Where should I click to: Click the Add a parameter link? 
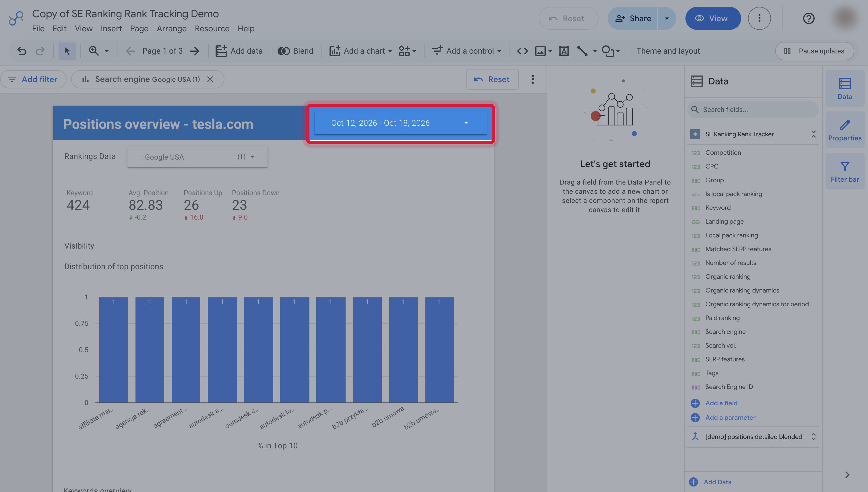[730, 418]
